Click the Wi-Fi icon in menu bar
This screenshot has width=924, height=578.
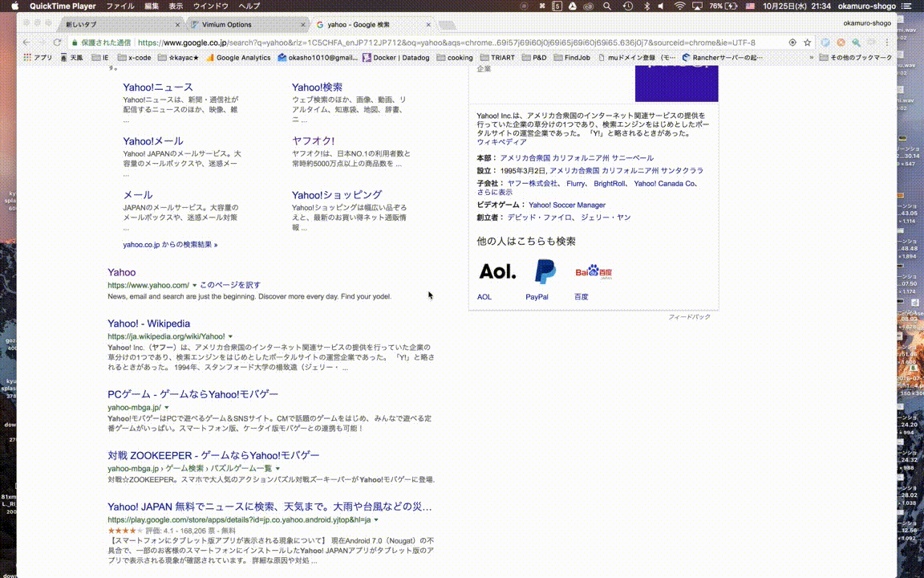(679, 6)
